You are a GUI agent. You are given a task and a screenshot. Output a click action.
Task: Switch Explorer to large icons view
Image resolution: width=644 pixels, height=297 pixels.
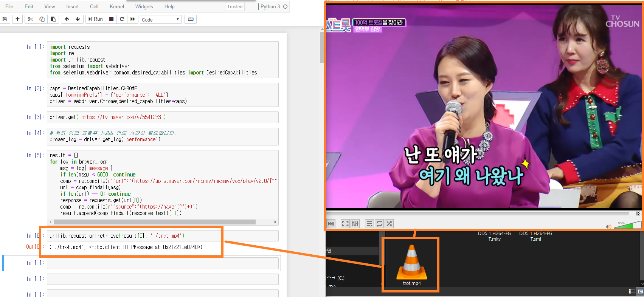coord(640,291)
